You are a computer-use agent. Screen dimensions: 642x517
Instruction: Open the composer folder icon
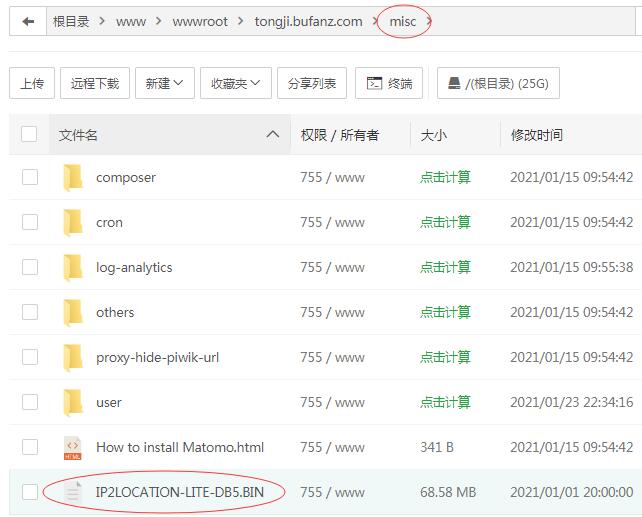73,177
